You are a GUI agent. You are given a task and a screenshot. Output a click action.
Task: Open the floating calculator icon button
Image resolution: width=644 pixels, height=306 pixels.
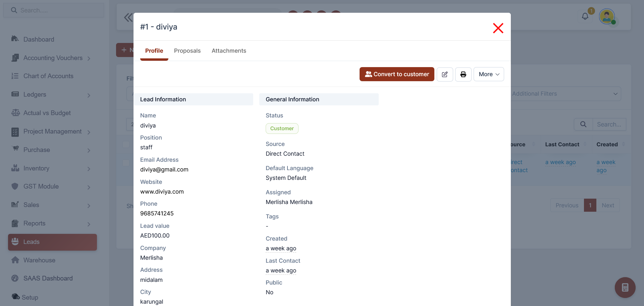(625, 288)
